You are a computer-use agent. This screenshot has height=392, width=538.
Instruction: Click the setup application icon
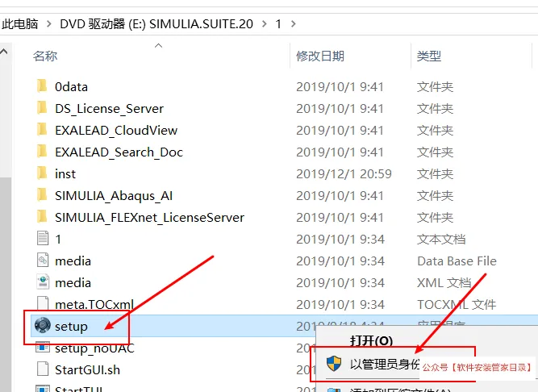(x=43, y=326)
